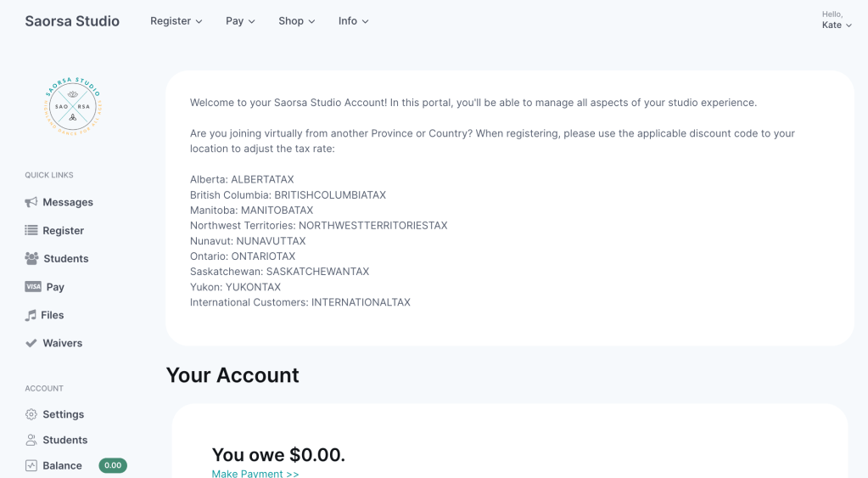Click the music note icon beside Files
The image size is (868, 478).
point(31,315)
